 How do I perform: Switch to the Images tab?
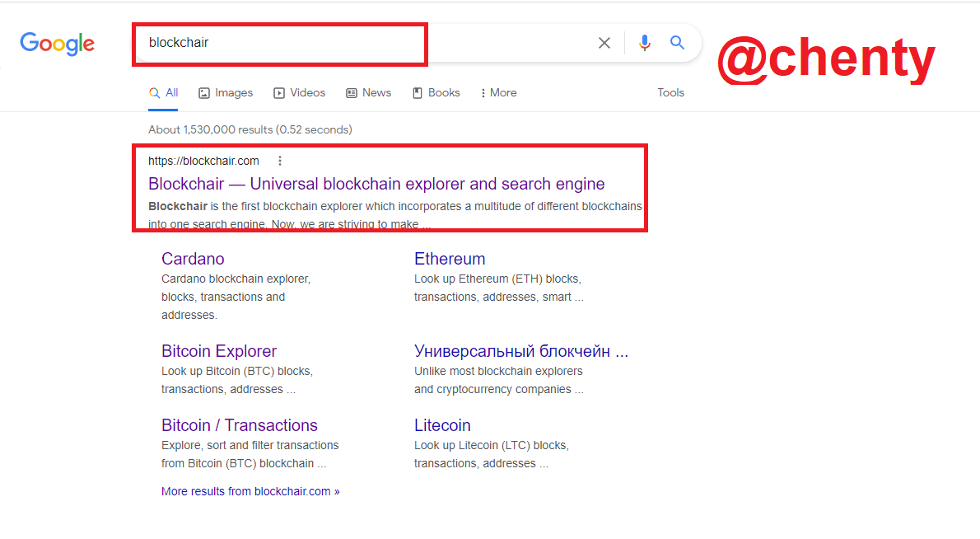coord(226,93)
